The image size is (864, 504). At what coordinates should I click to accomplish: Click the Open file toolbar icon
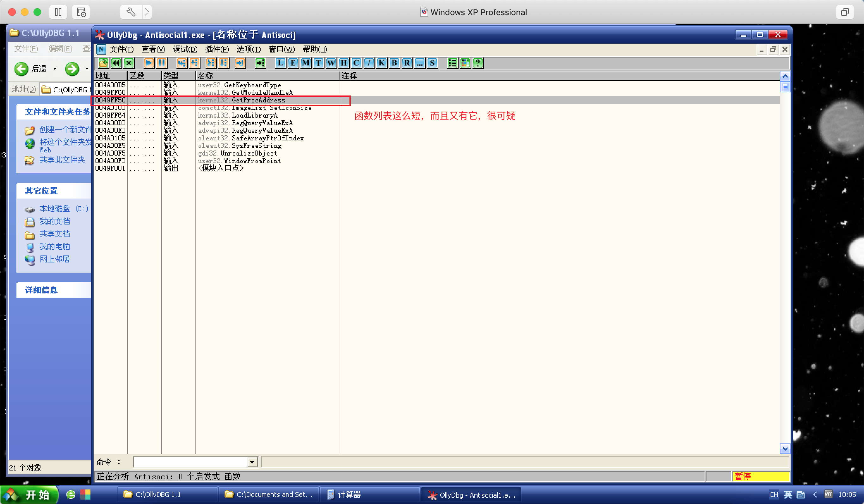[103, 63]
